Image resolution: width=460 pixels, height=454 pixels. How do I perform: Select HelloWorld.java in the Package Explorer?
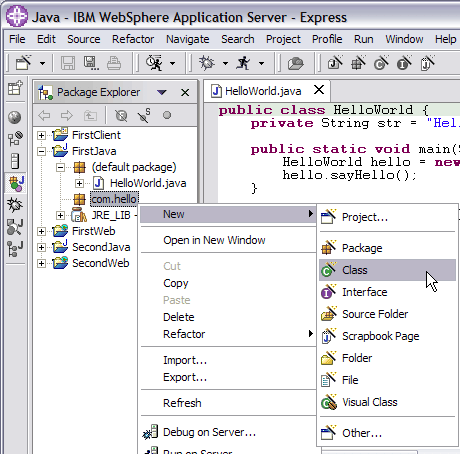(x=148, y=183)
